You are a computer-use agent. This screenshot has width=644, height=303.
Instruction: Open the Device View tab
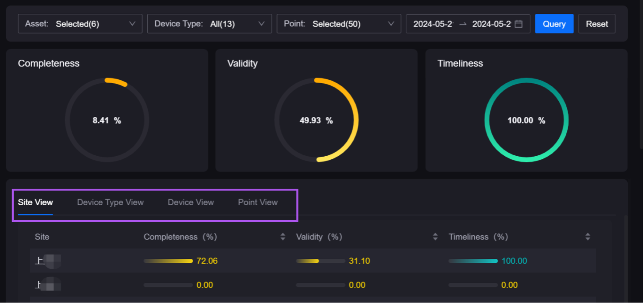191,203
